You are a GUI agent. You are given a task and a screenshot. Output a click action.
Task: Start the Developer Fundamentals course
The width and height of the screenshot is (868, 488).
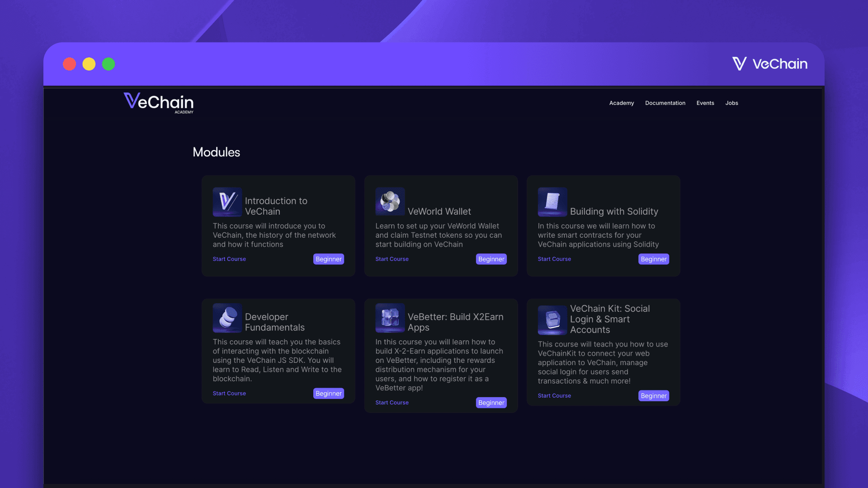[229, 393]
